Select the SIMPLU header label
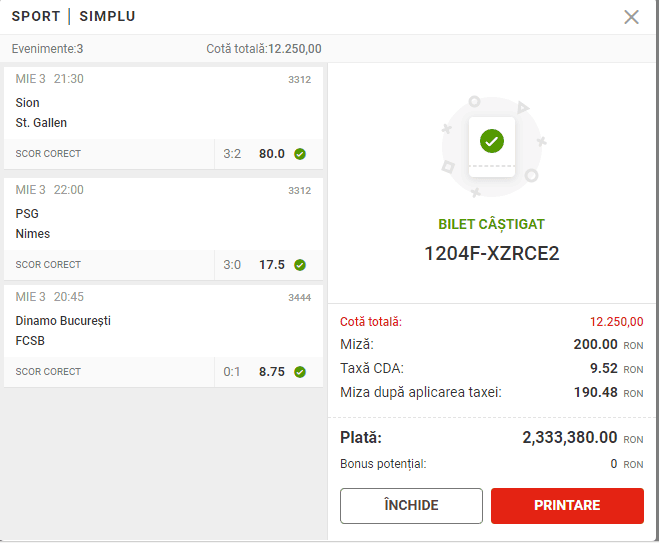659x543 pixels. point(107,16)
